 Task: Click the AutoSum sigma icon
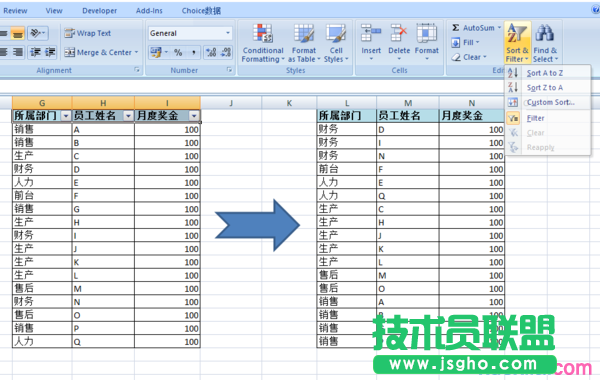455,28
